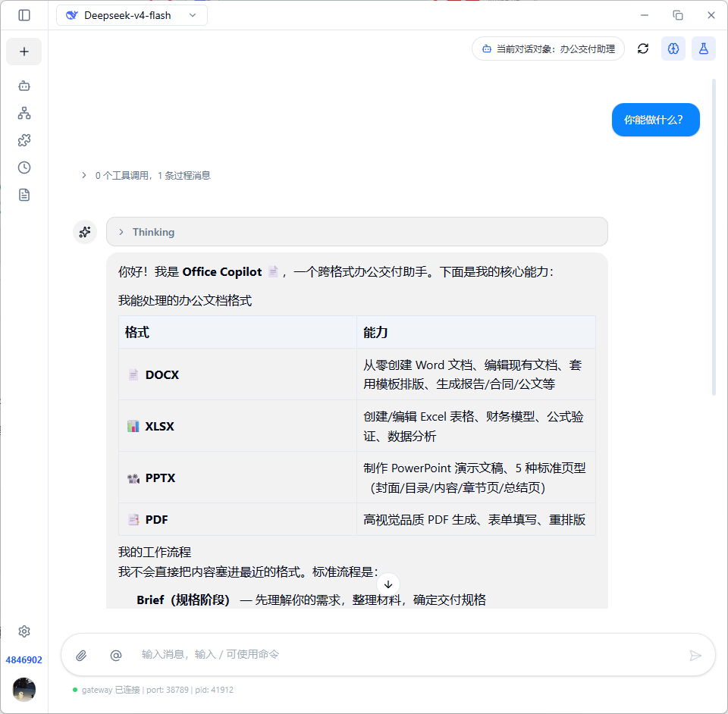Click the XLSX bar chart emoji icon
This screenshot has width=728, height=714.
pos(133,426)
